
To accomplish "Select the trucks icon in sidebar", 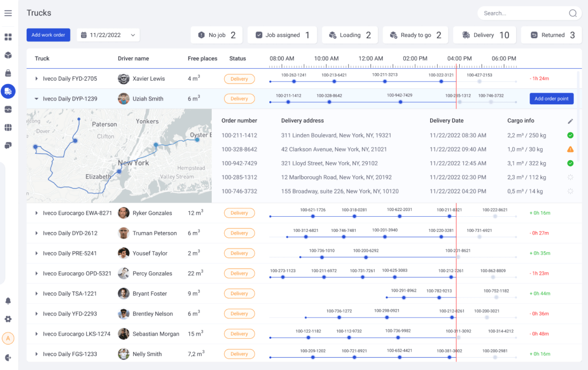I will (8, 91).
